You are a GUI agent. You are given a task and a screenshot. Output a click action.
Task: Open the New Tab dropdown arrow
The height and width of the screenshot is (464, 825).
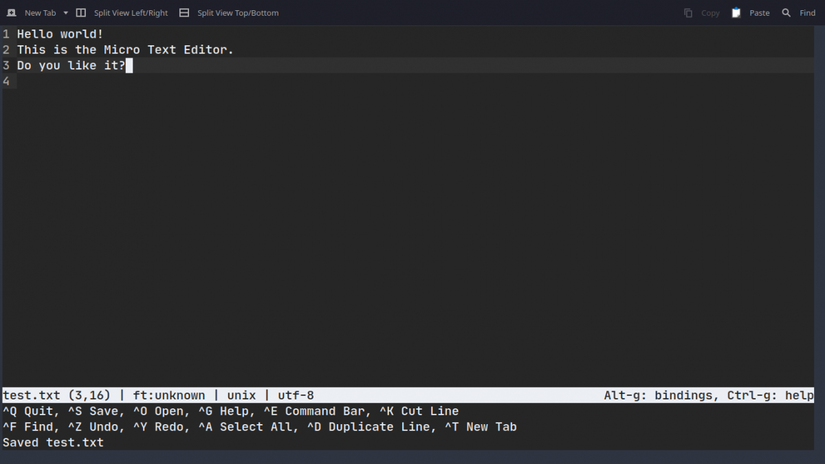coord(66,13)
